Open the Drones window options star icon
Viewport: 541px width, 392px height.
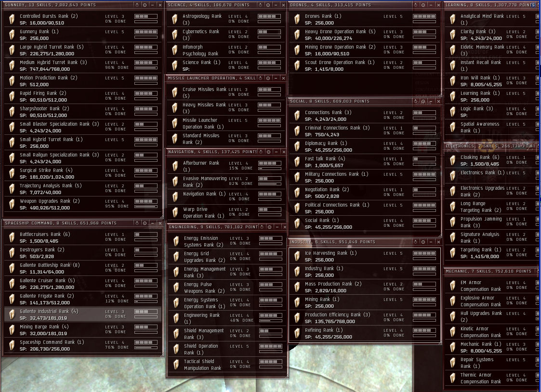415,5
